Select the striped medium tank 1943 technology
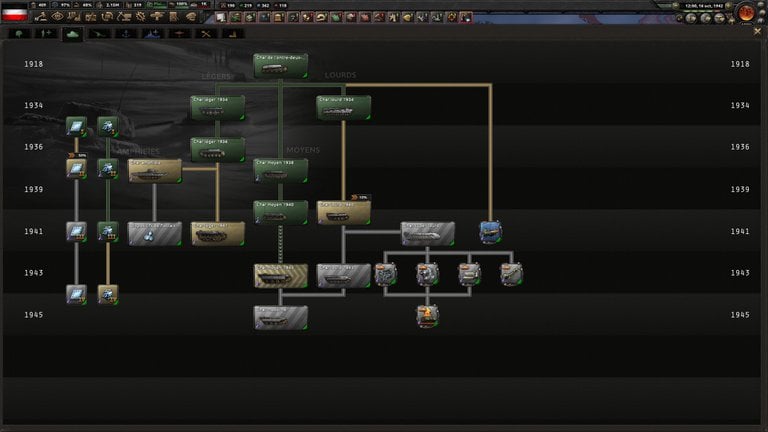This screenshot has height=432, width=768. point(281,276)
